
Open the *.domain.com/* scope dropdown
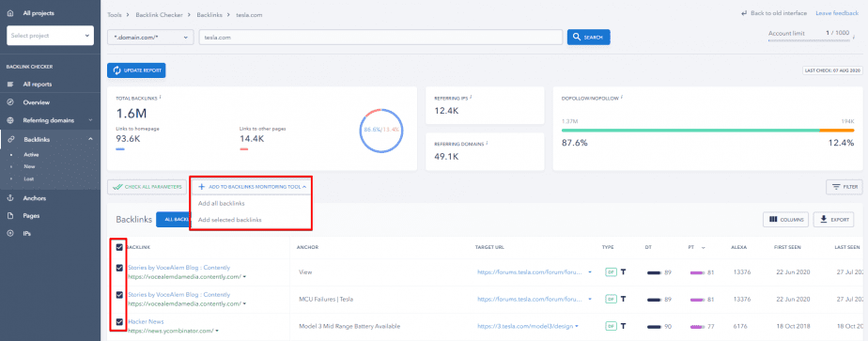click(150, 37)
